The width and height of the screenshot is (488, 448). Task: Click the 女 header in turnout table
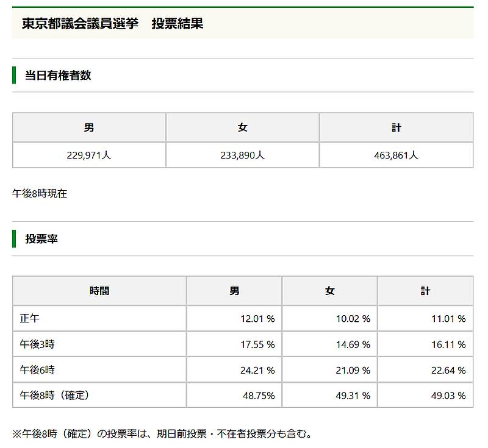click(x=329, y=291)
